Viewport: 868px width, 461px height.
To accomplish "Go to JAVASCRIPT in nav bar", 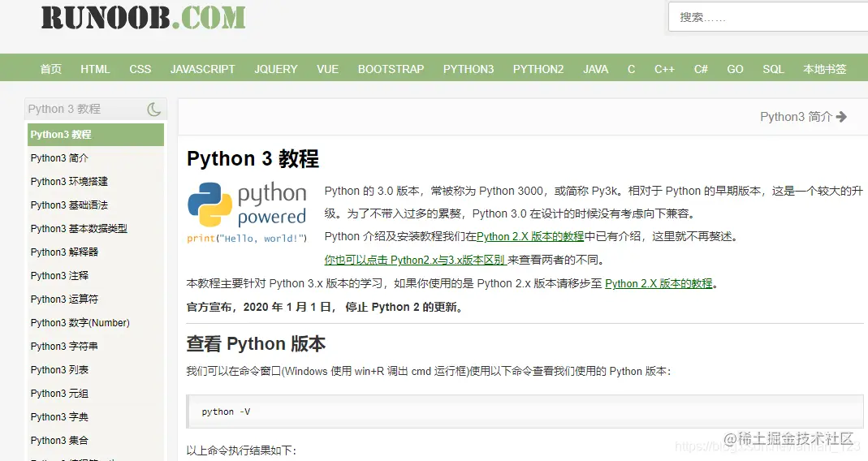I will click(203, 69).
